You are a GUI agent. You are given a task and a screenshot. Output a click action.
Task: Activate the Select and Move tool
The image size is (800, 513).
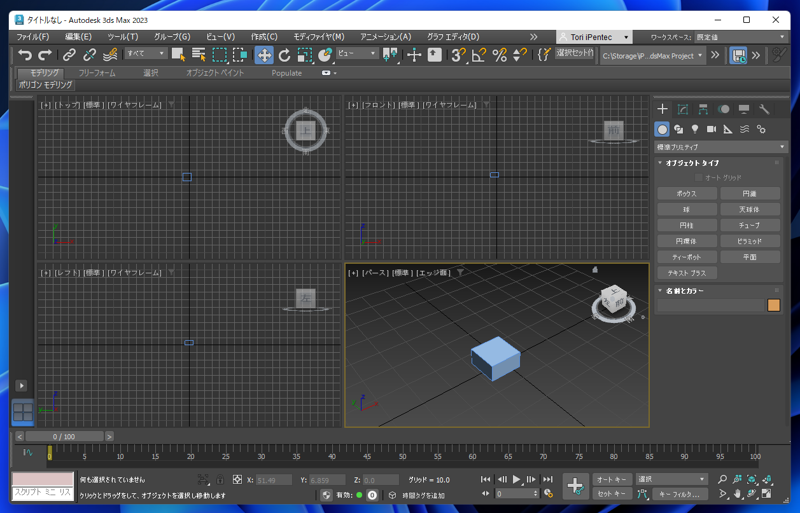[x=264, y=55]
